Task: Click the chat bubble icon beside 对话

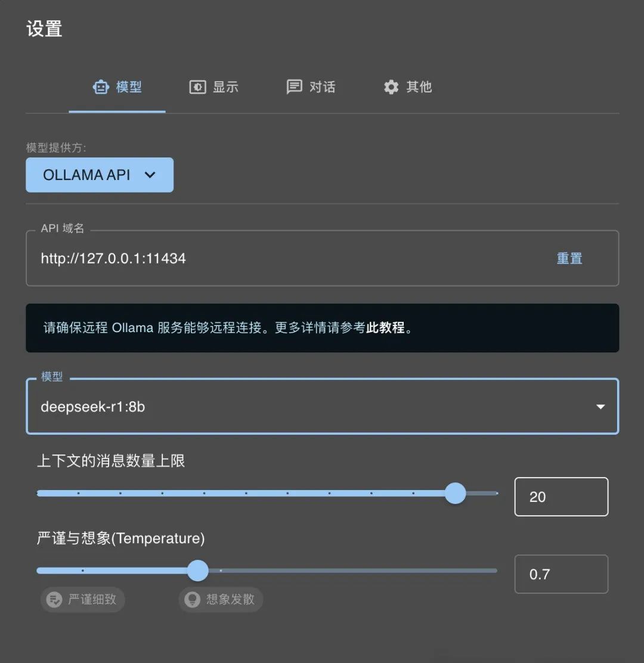Action: 295,86
